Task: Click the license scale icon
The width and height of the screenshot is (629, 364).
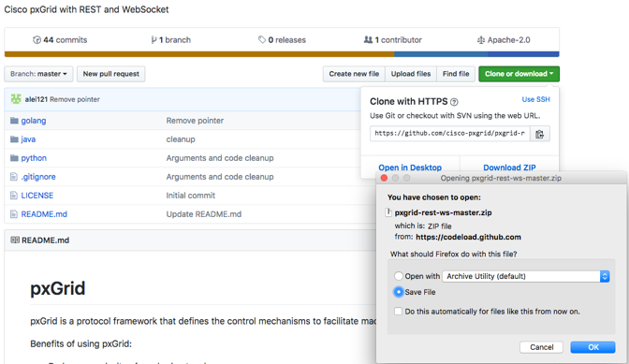Action: (481, 39)
